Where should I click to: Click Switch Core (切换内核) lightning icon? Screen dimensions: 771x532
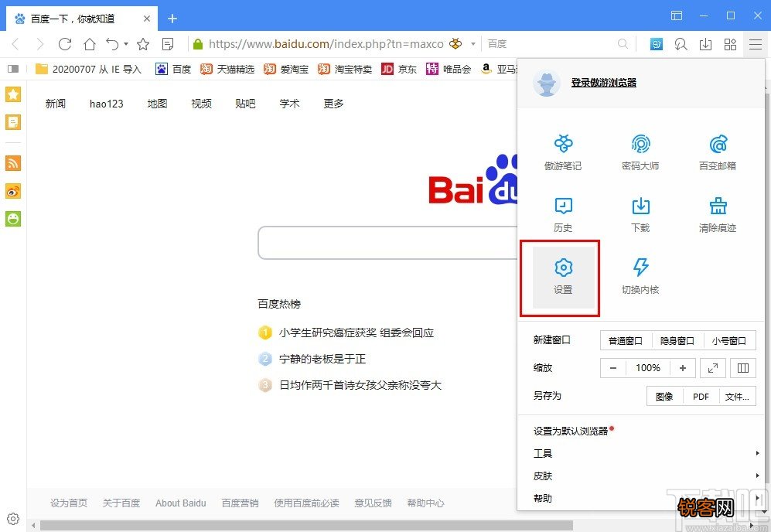coord(640,278)
